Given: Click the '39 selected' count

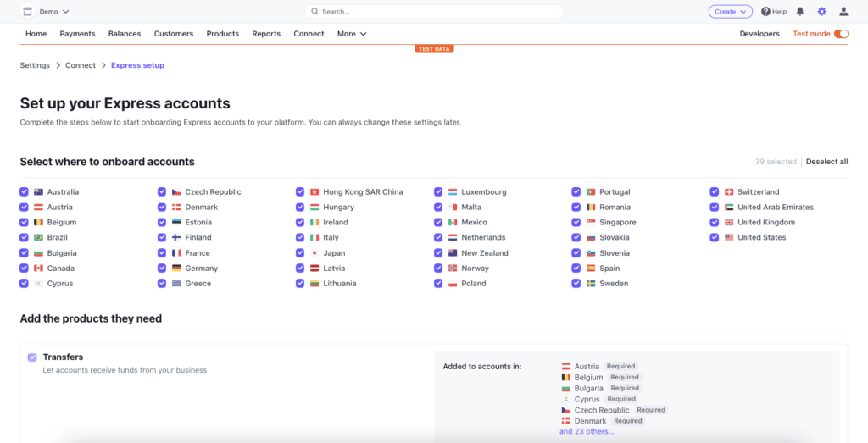Looking at the screenshot, I should pyautogui.click(x=776, y=162).
